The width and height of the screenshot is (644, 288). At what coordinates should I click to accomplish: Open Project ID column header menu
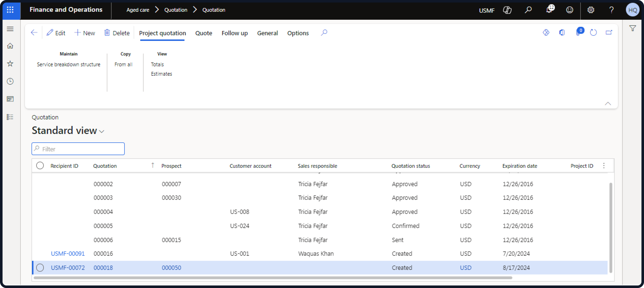(582, 166)
